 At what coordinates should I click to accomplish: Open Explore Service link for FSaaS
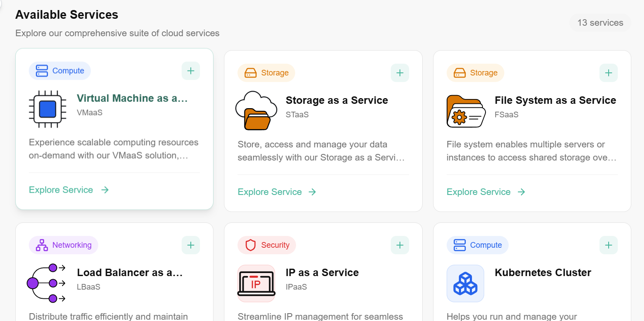click(x=486, y=192)
